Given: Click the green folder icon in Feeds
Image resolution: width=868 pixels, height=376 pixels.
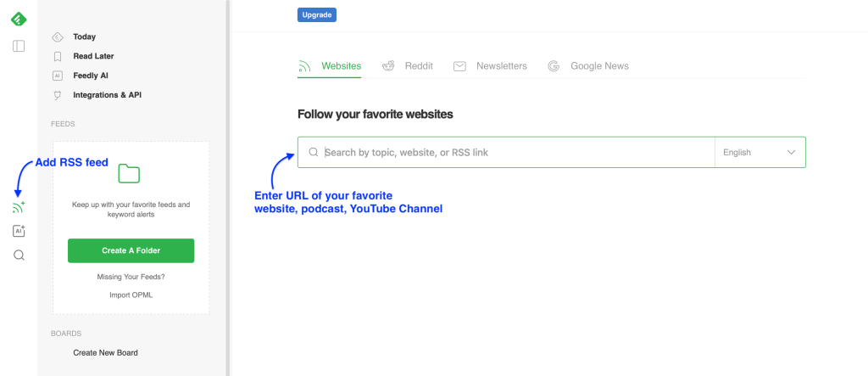Looking at the screenshot, I should pyautogui.click(x=130, y=174).
